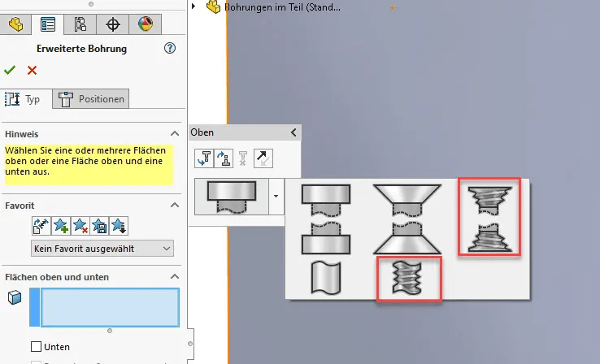Click the Flächen oben und unten selection box
The height and width of the screenshot is (364, 600).
[109, 308]
